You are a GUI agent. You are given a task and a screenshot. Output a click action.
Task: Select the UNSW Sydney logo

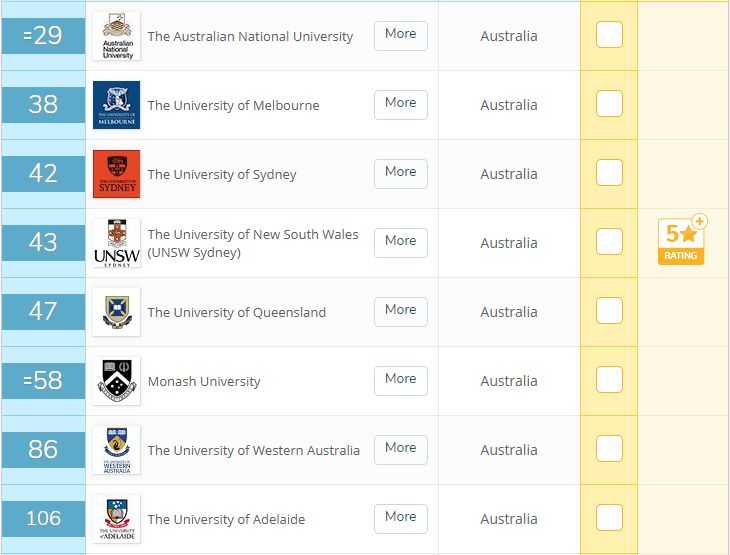(116, 243)
